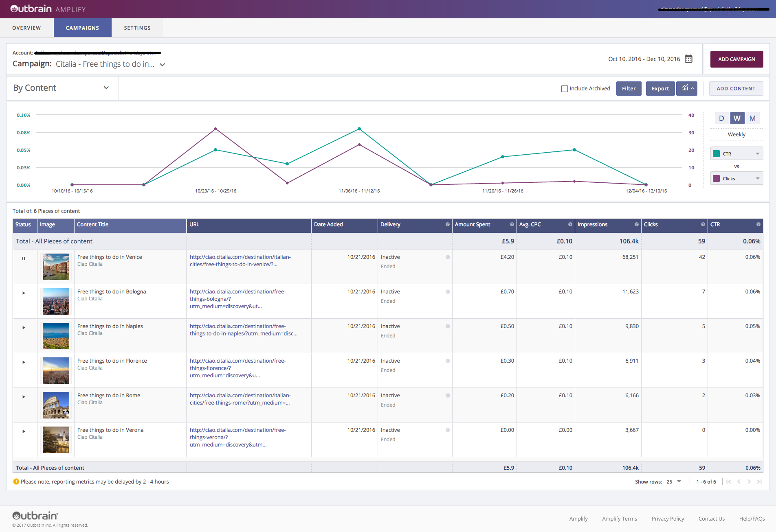The image size is (776, 532).
Task: Switch chart to Weekly (W) view
Action: point(737,118)
